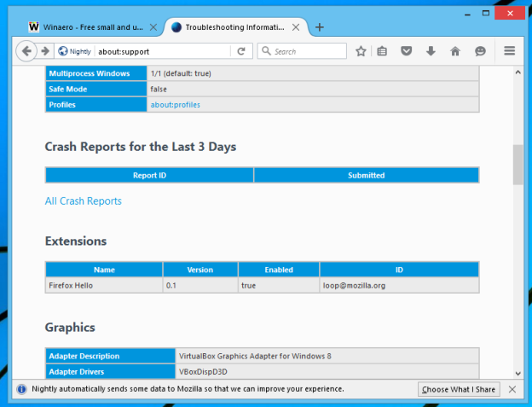
Task: Reload the page with refresh icon
Action: tap(241, 51)
